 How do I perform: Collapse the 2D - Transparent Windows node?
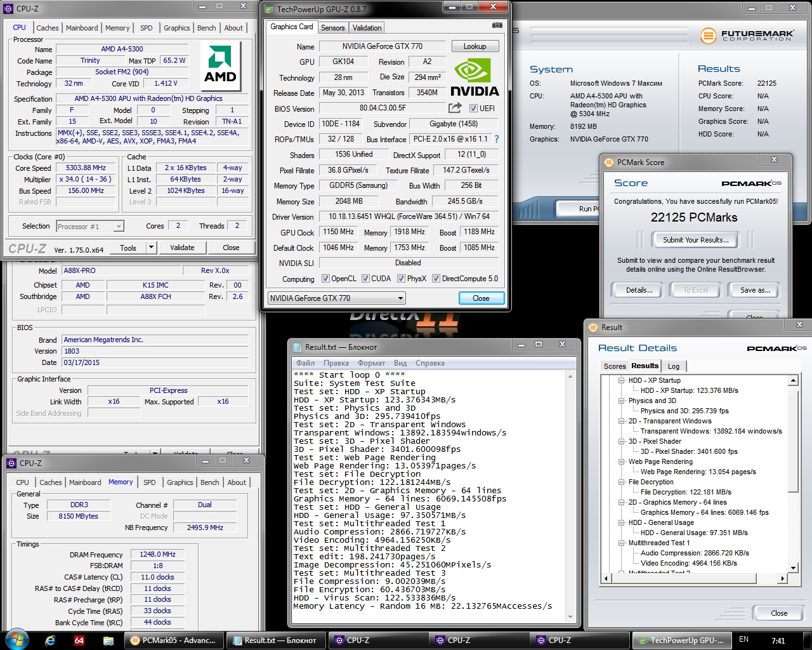tap(622, 421)
